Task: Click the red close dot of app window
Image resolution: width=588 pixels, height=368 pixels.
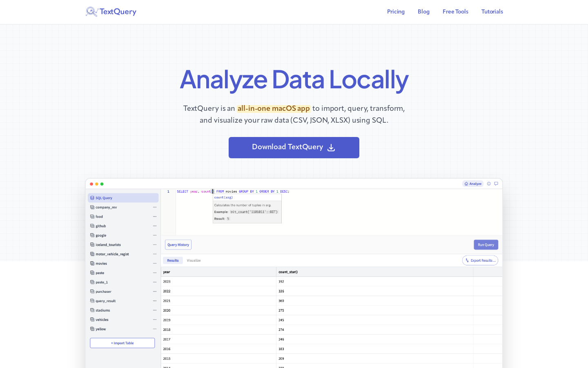Action: pyautogui.click(x=91, y=184)
